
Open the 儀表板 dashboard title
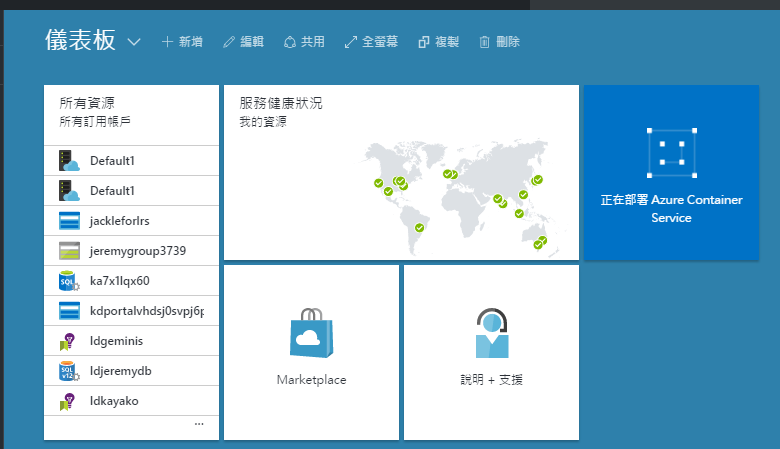click(x=81, y=40)
